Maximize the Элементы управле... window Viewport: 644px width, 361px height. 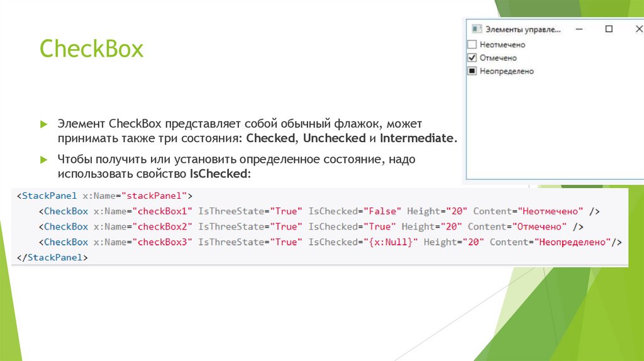coord(609,29)
